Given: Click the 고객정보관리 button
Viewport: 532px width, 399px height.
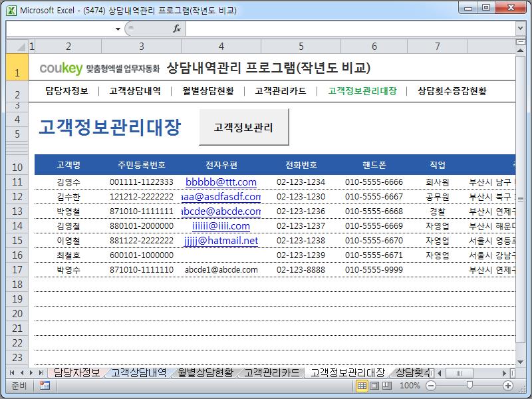Looking at the screenshot, I should point(244,127).
